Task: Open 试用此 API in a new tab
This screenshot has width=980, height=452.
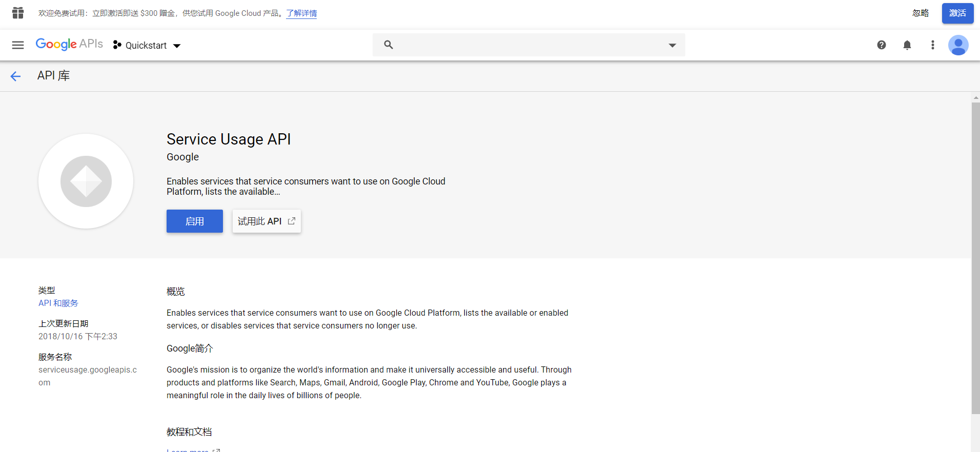Action: pyautogui.click(x=267, y=221)
